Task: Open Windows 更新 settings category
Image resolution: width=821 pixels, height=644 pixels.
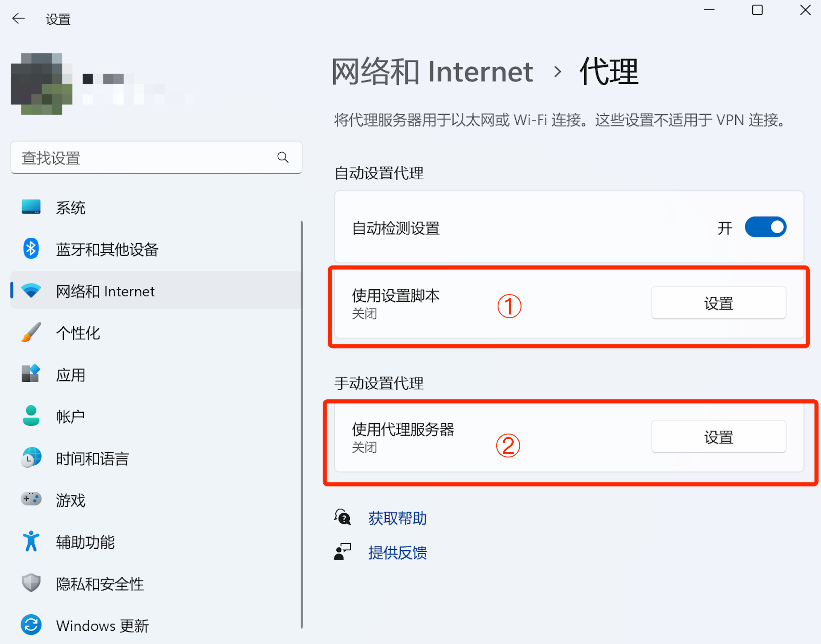Action: point(156,625)
